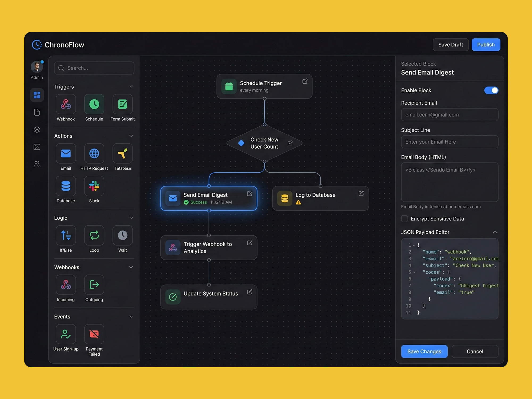Image resolution: width=532 pixels, height=399 pixels.
Task: Collapse the Triggers section
Action: coord(131,86)
